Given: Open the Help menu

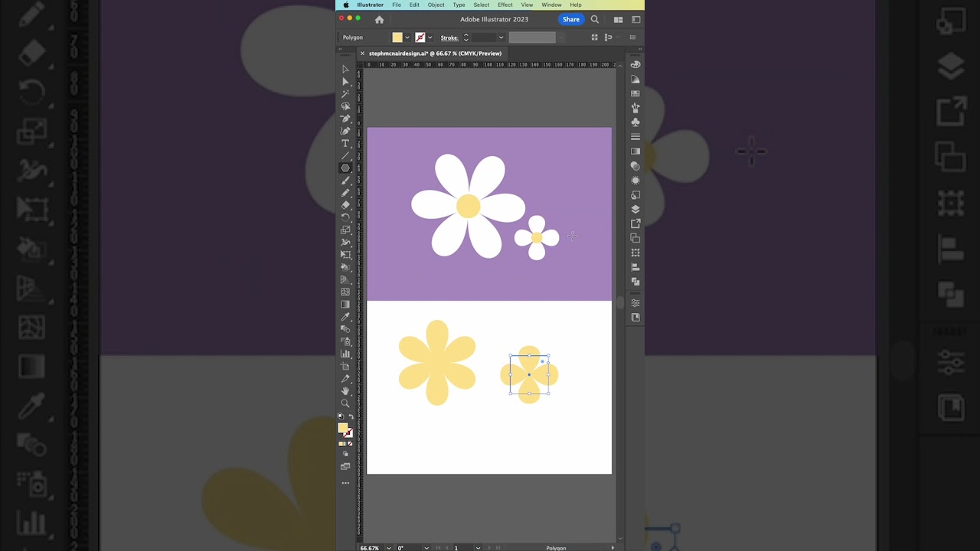Looking at the screenshot, I should 575,5.
